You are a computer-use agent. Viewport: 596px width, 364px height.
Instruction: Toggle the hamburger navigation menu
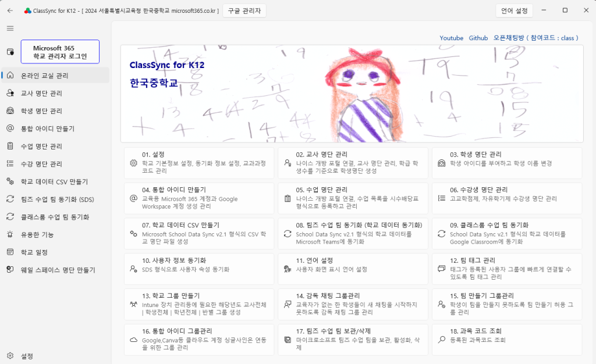[10, 28]
